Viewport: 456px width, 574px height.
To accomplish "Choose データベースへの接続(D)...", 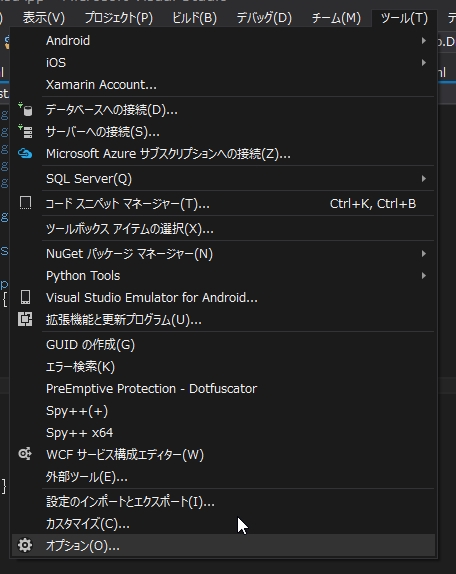I will 223,109.
